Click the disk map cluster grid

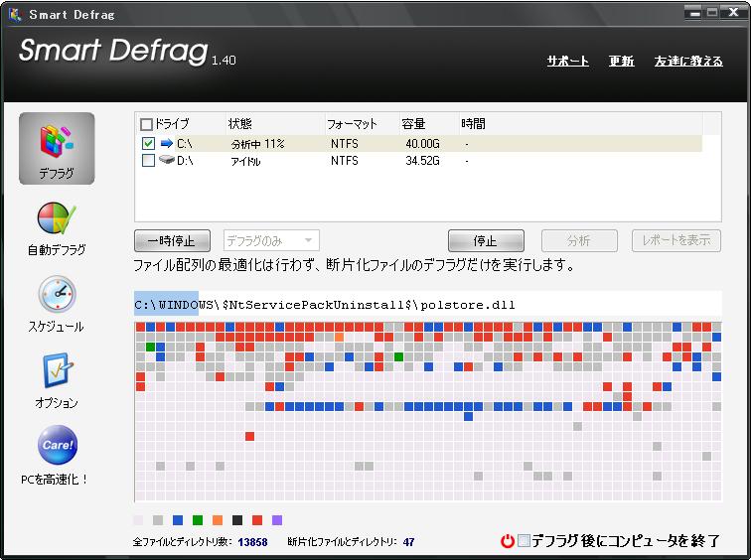428,412
